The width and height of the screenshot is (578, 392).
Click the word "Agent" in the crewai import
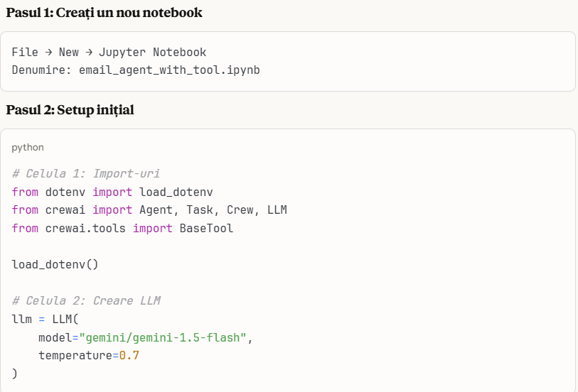pyautogui.click(x=156, y=210)
